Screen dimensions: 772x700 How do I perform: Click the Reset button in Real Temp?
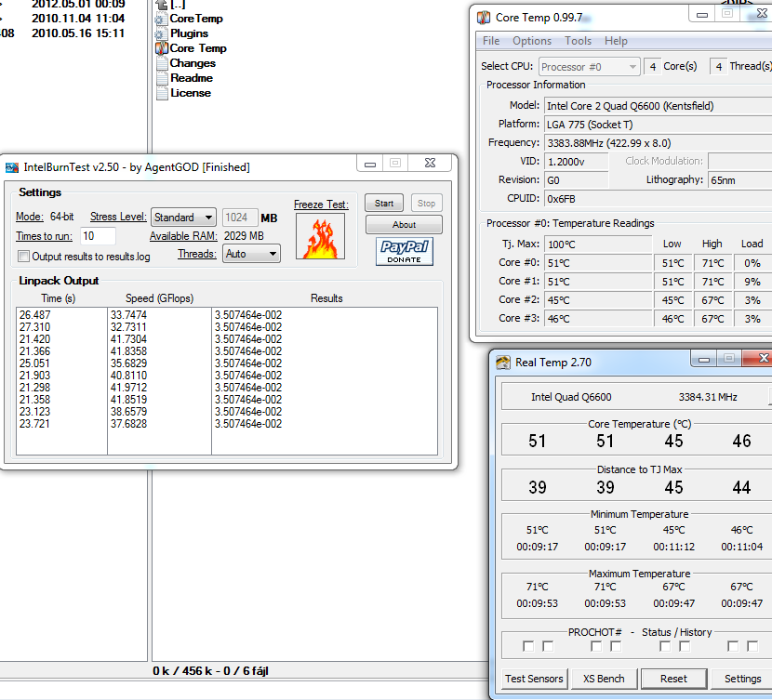click(x=673, y=679)
